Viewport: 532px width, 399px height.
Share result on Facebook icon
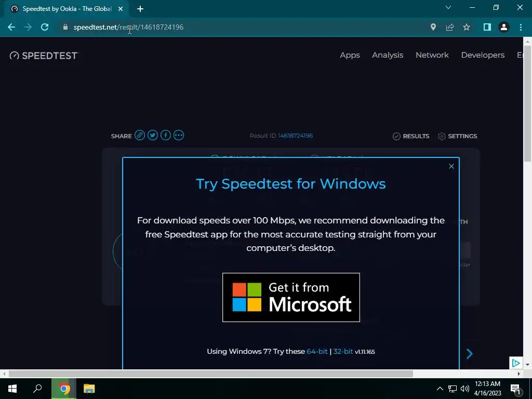point(166,136)
